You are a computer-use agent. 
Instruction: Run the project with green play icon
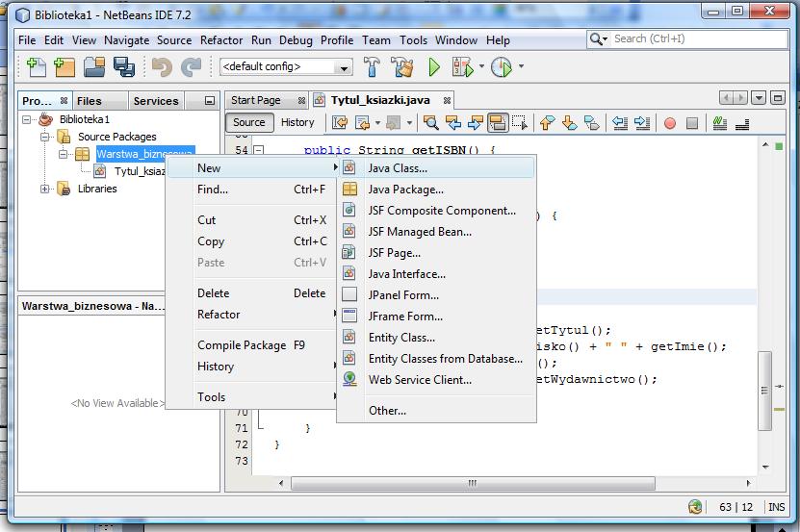coord(433,66)
